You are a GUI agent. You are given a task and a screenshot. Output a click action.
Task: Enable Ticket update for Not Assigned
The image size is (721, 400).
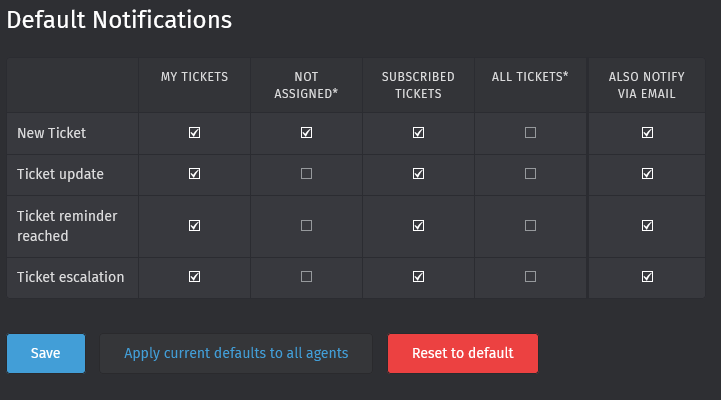point(306,173)
